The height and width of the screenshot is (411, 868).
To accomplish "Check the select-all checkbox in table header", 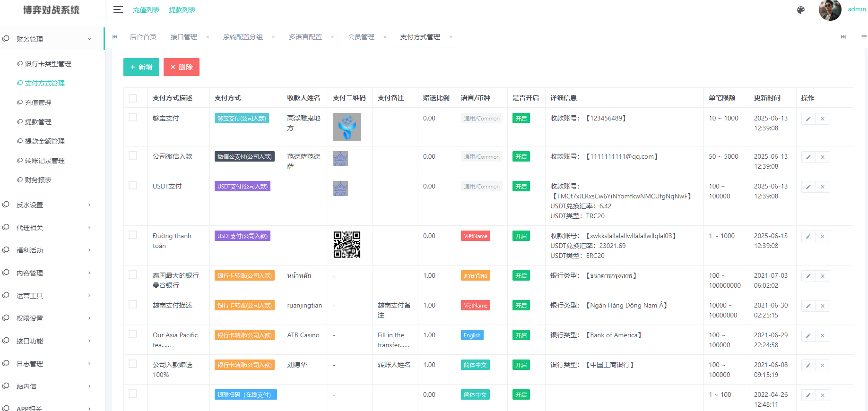I will 133,98.
